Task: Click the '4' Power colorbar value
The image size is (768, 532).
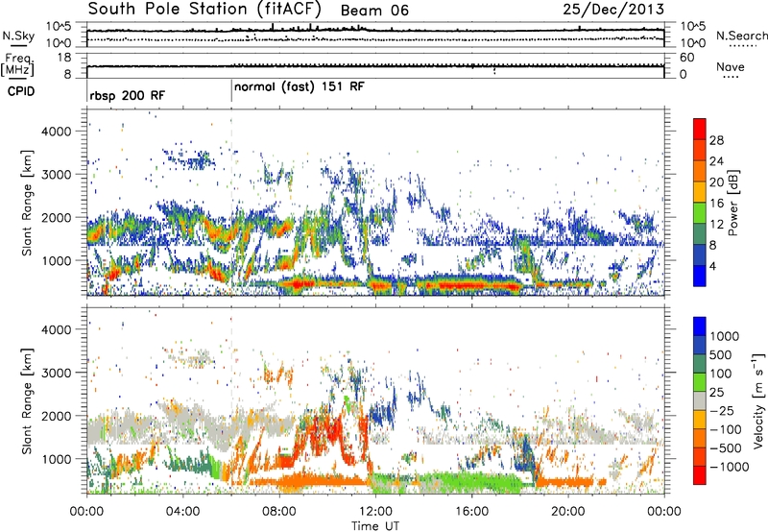Action: (712, 267)
